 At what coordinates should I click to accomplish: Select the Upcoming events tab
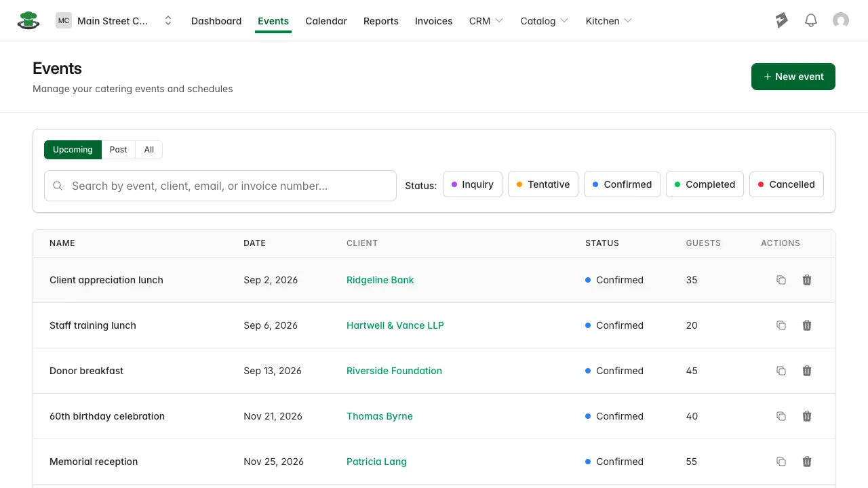click(73, 150)
